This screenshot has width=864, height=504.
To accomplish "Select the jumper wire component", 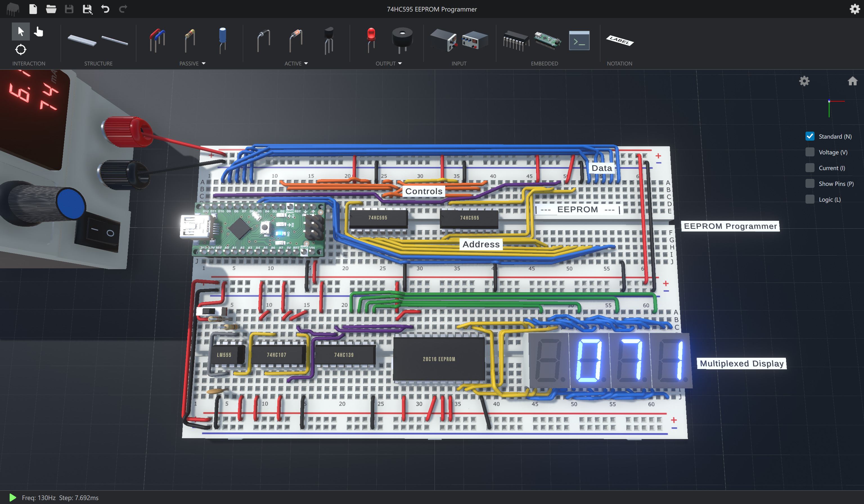I will point(157,40).
